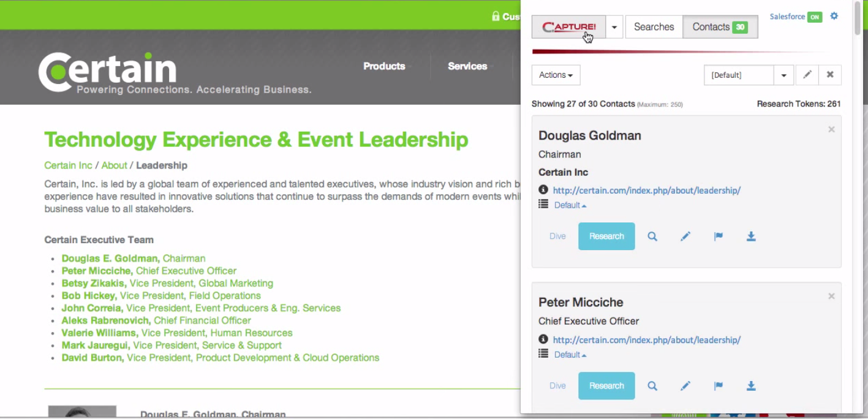This screenshot has width=868, height=419.
Task: Expand Default list on Douglas Goldman card
Action: click(x=570, y=205)
